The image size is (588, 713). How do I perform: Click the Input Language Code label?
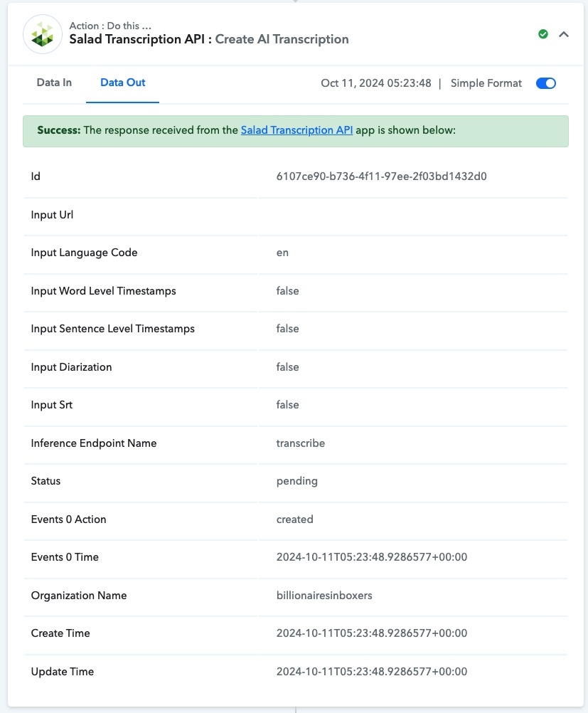click(84, 253)
